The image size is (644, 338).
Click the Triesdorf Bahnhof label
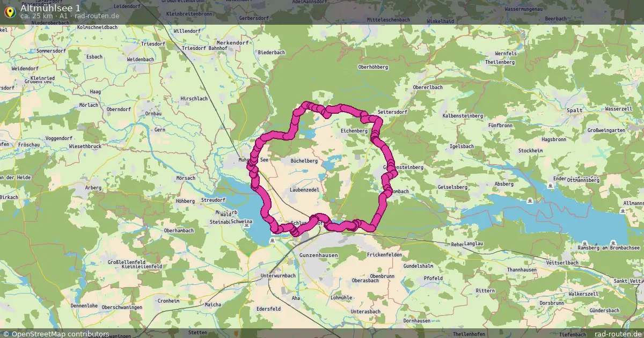[x=204, y=48]
